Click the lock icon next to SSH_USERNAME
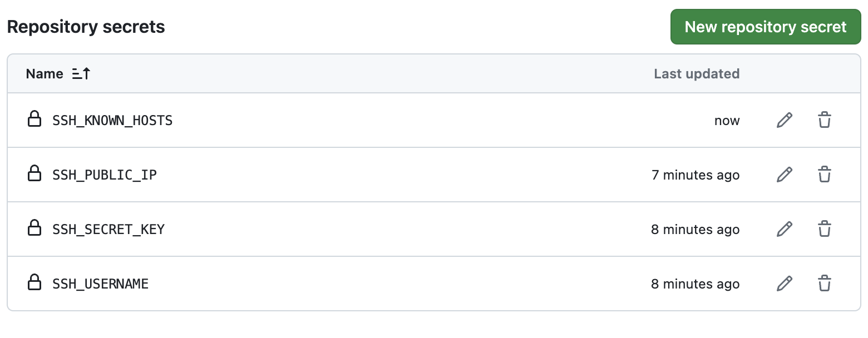The height and width of the screenshot is (338, 868). [34, 284]
